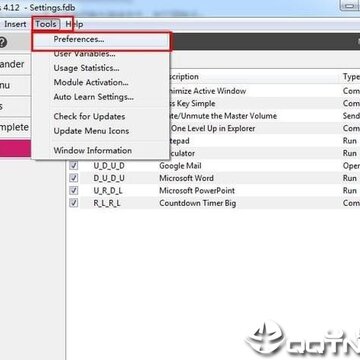Toggle checkbox for R_L_R_L gesture
Image resolution: width=360 pixels, height=360 pixels.
(x=74, y=203)
